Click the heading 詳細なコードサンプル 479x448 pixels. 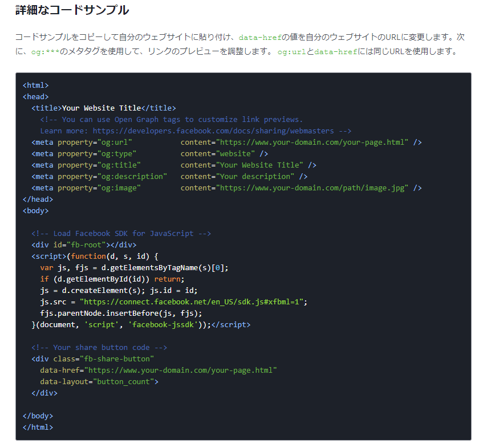[x=72, y=10]
